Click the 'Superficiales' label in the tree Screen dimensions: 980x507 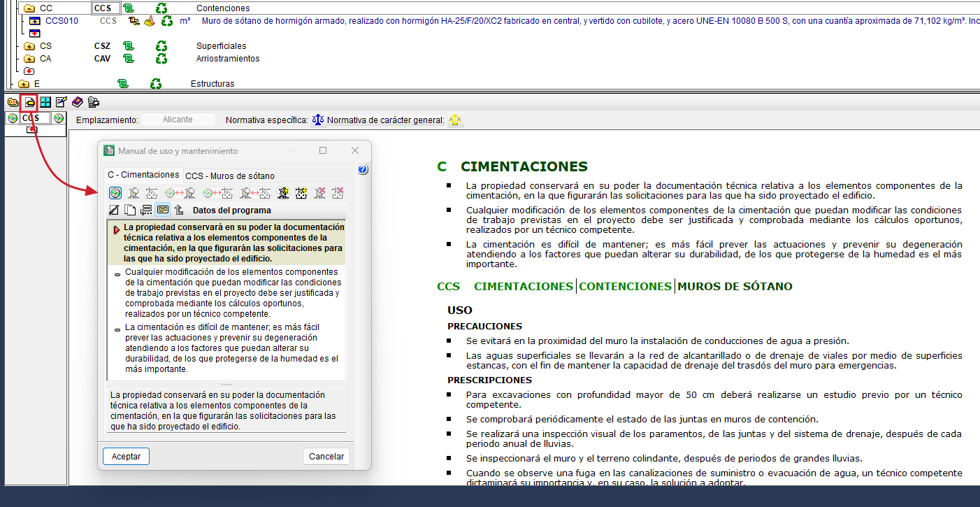(x=222, y=46)
